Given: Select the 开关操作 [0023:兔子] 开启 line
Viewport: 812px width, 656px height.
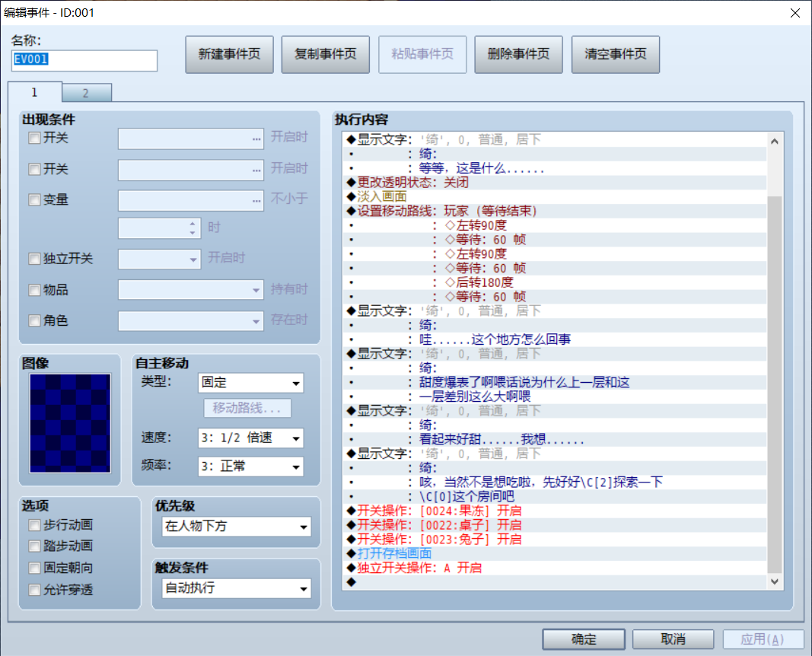Looking at the screenshot, I should click(555, 540).
